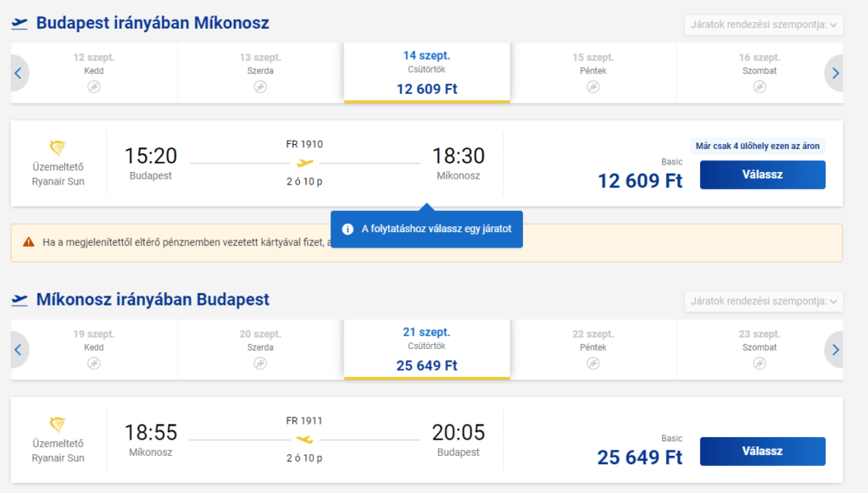Click the Ryanair harp logo on flight FR 1911

(58, 424)
